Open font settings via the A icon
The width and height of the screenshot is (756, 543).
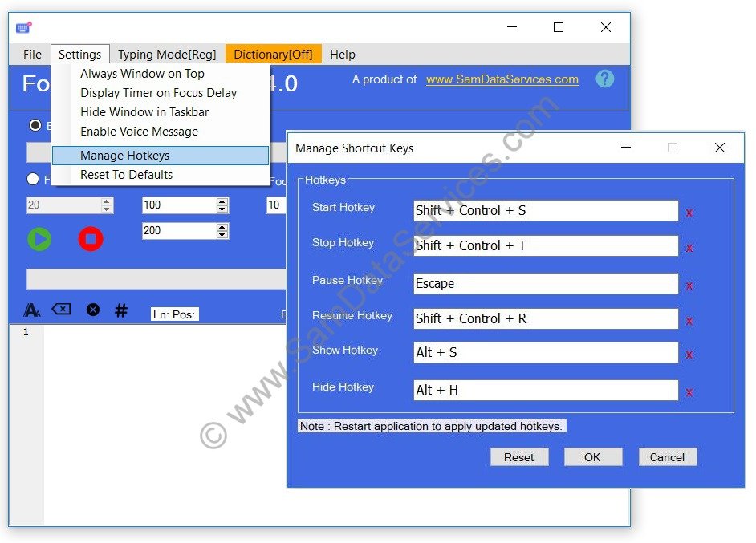[x=31, y=310]
